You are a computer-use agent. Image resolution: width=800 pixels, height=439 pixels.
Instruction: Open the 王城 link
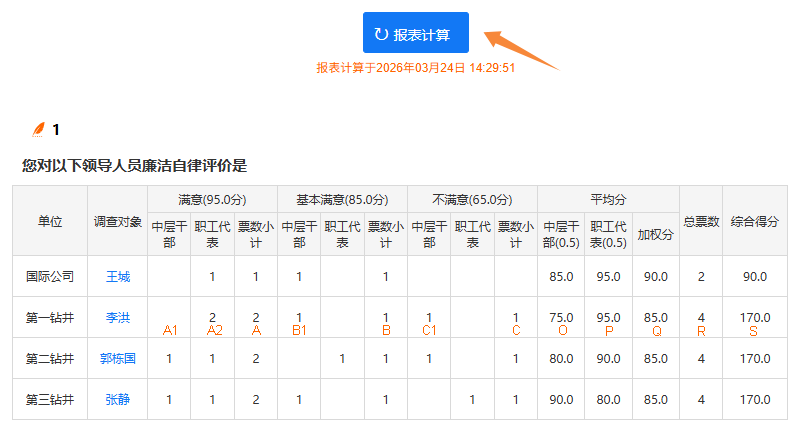coord(118,277)
